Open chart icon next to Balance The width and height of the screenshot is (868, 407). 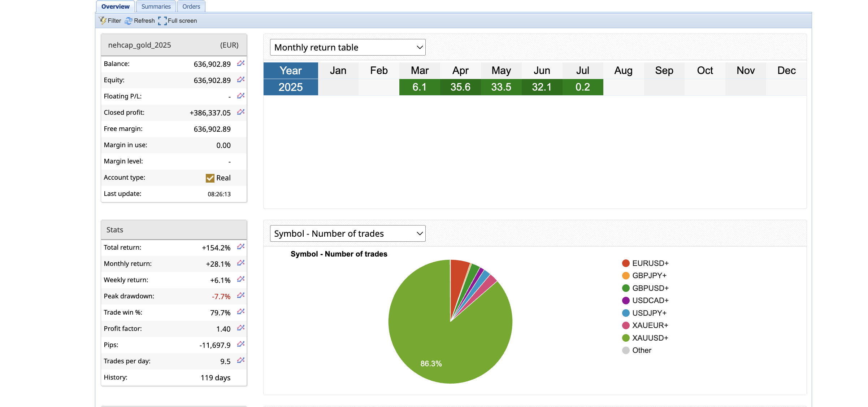point(241,64)
